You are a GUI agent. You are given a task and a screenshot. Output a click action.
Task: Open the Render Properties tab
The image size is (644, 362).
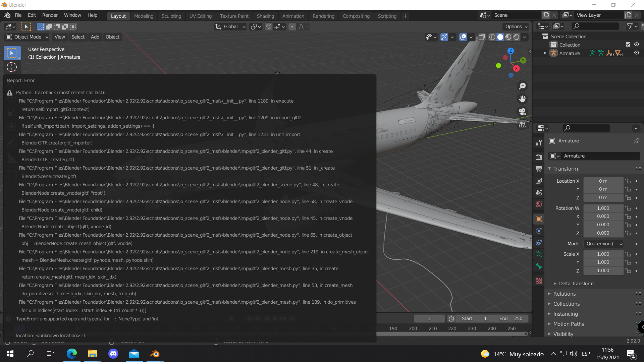tap(539, 157)
